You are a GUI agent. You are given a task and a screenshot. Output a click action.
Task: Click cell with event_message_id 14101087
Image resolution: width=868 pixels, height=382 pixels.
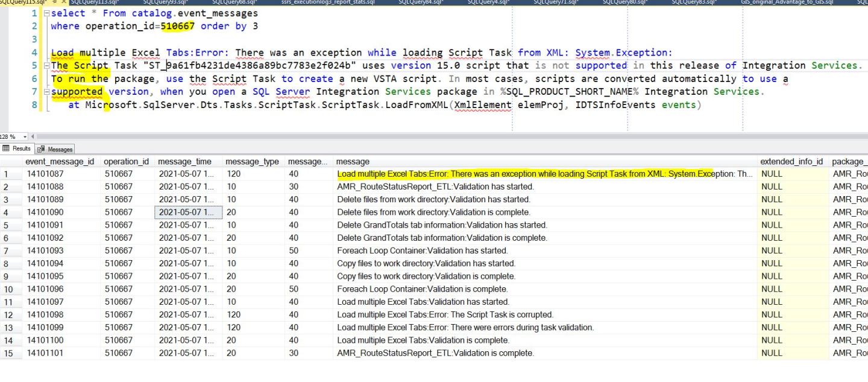point(61,174)
